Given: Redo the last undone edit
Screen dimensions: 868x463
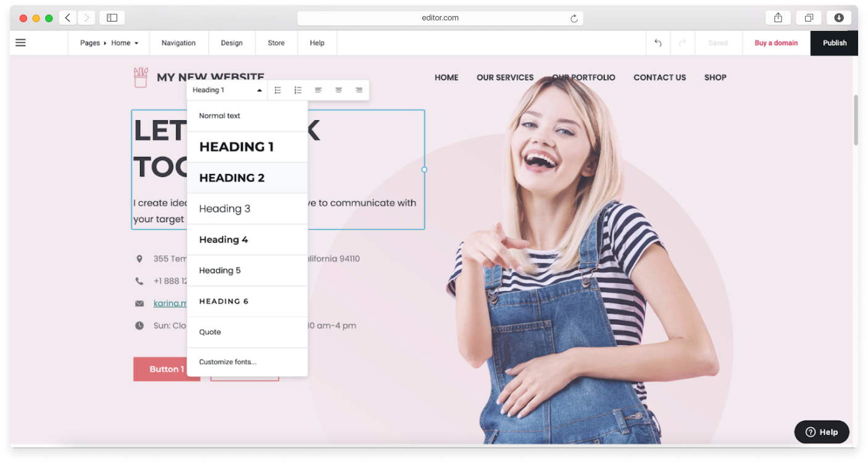Looking at the screenshot, I should tap(682, 43).
